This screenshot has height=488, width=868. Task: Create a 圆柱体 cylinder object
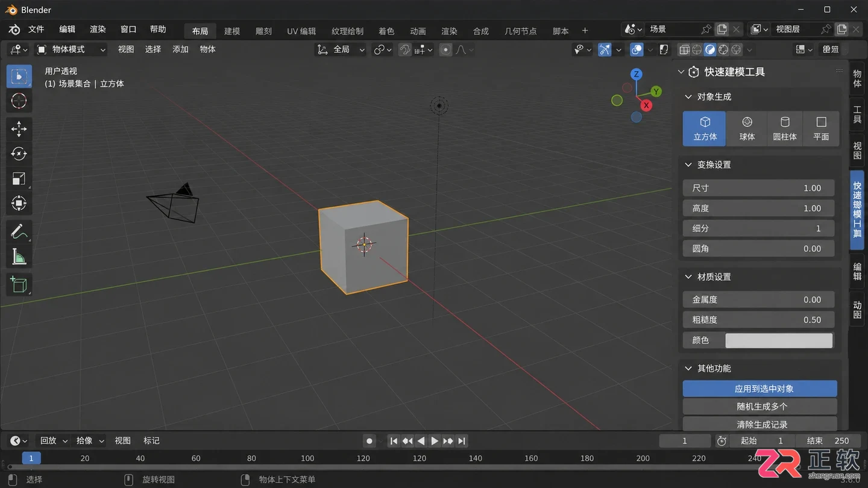pyautogui.click(x=785, y=128)
